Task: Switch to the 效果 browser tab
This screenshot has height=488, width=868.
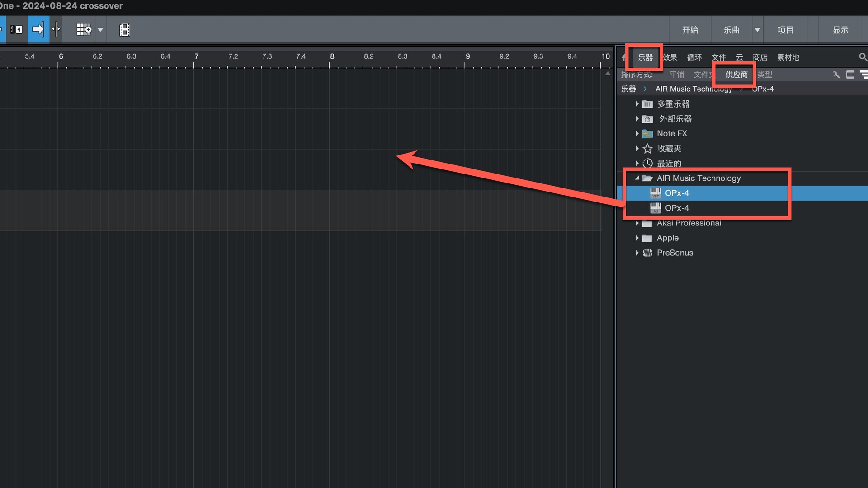Action: click(670, 57)
